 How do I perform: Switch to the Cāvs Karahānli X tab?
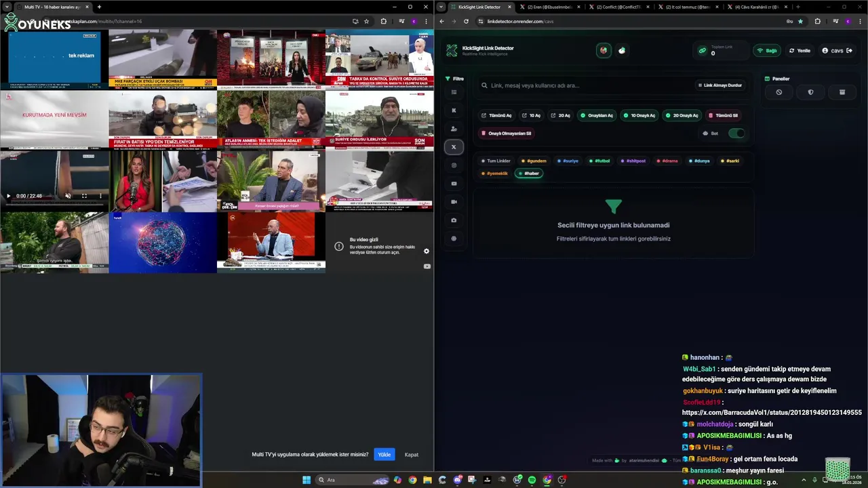point(757,7)
